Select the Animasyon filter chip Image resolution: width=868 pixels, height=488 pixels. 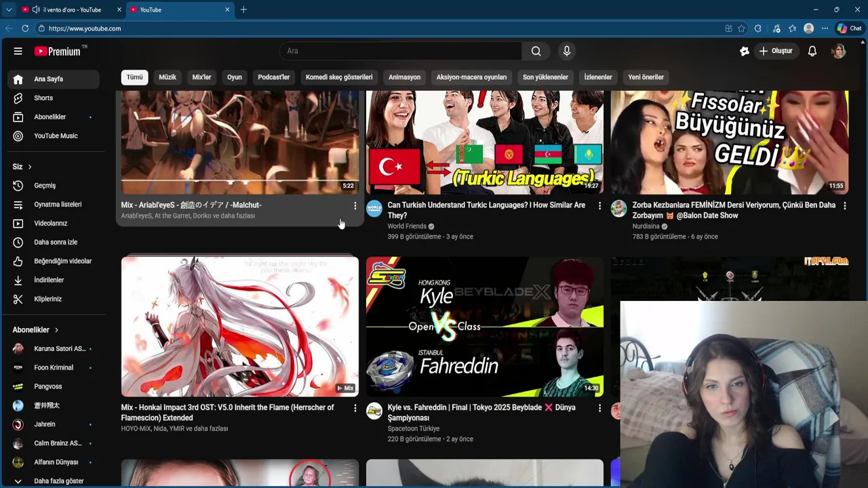pyautogui.click(x=404, y=77)
